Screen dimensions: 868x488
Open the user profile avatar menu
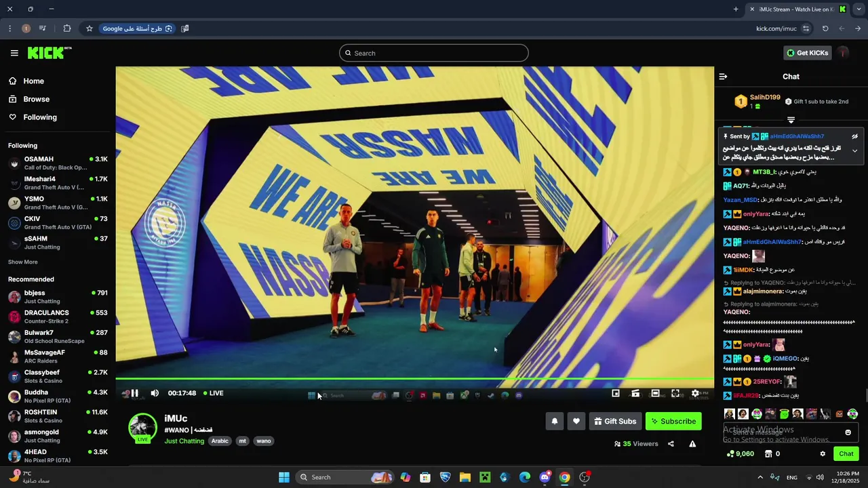pos(843,53)
